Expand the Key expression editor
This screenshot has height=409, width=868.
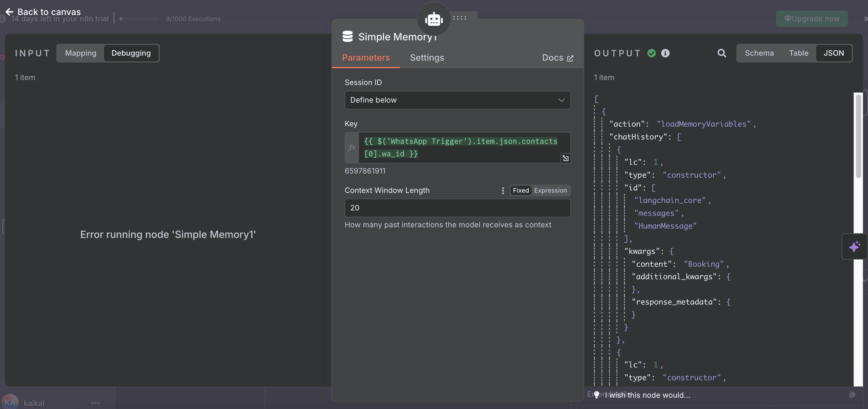[x=565, y=158]
